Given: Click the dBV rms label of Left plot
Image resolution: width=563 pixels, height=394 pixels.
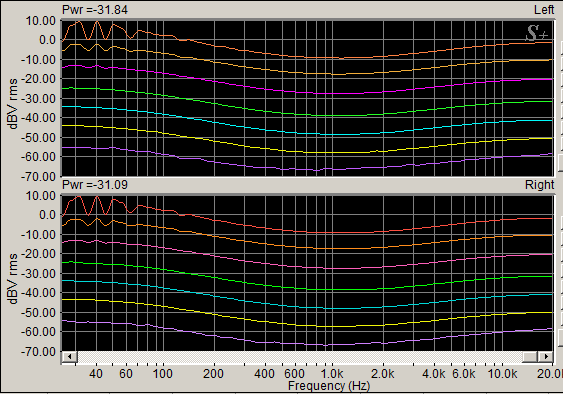Looking at the screenshot, I should point(13,104).
